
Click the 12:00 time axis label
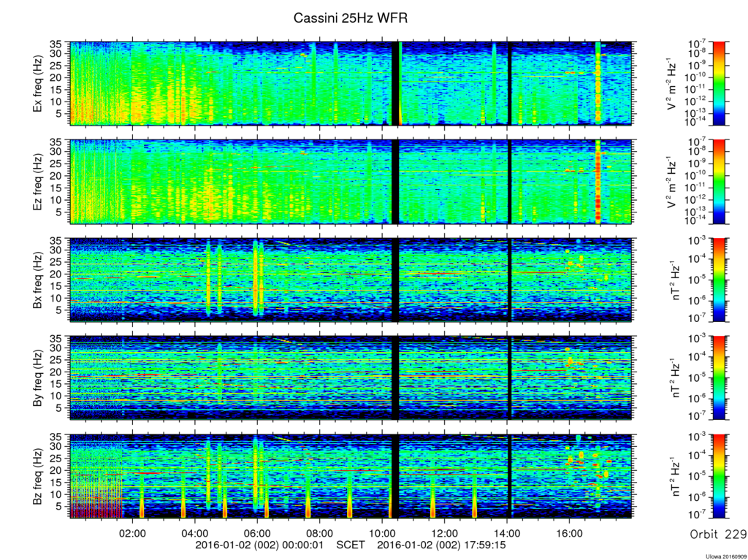[445, 533]
